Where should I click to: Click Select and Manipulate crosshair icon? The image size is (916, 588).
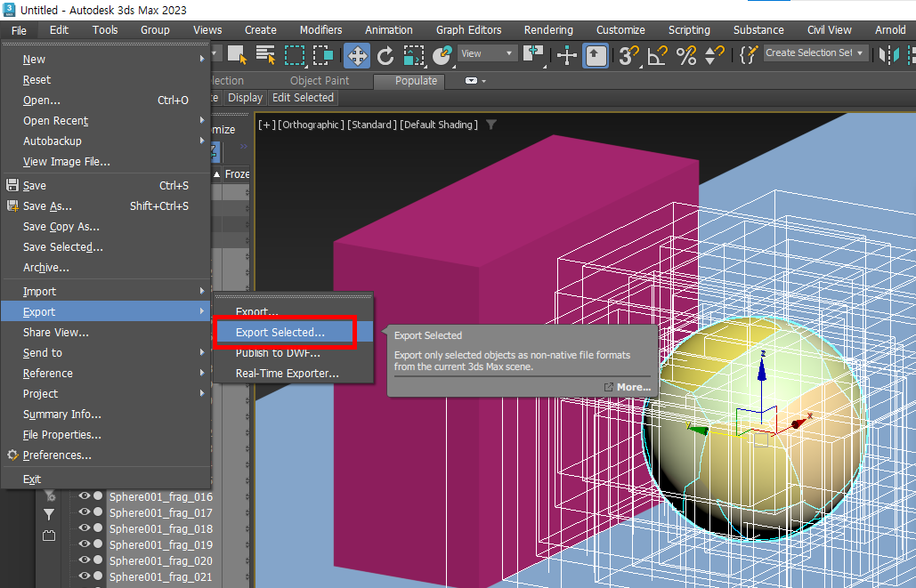[x=567, y=55]
